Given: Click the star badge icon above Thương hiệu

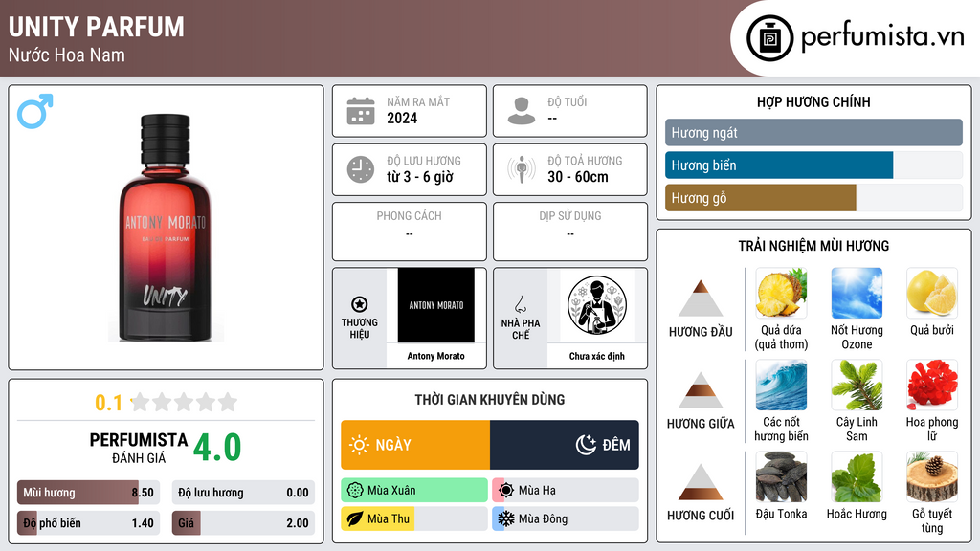Looking at the screenshot, I should click(x=360, y=304).
